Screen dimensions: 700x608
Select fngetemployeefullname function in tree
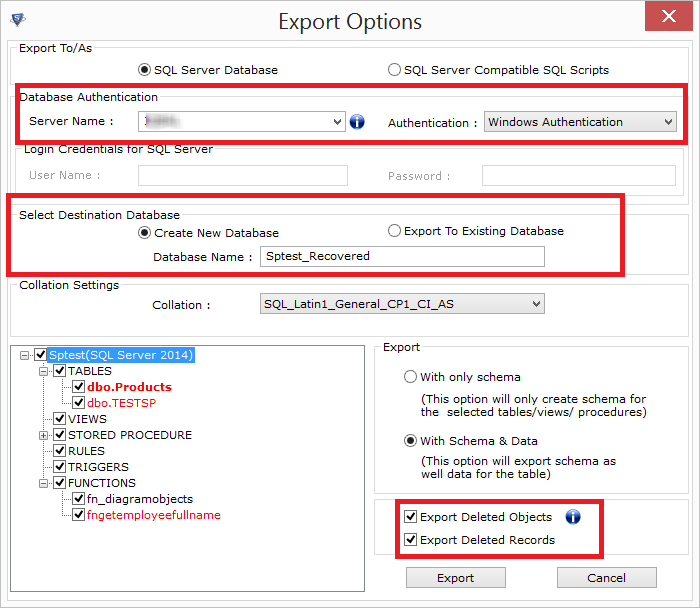pos(154,515)
